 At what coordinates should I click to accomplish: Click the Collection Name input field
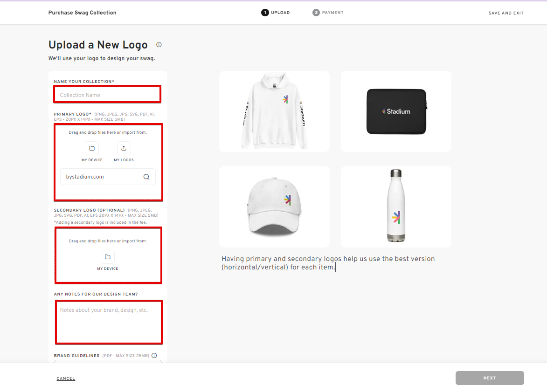coord(107,94)
